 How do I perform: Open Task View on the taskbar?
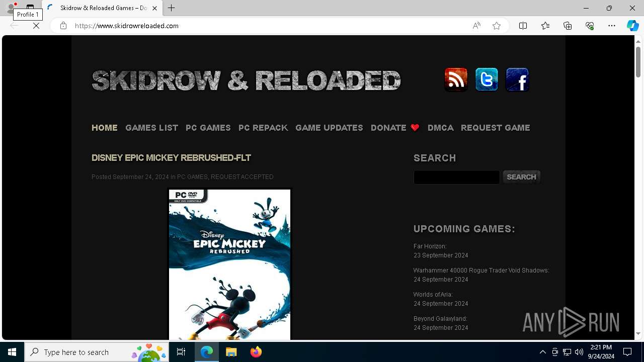[181, 352]
